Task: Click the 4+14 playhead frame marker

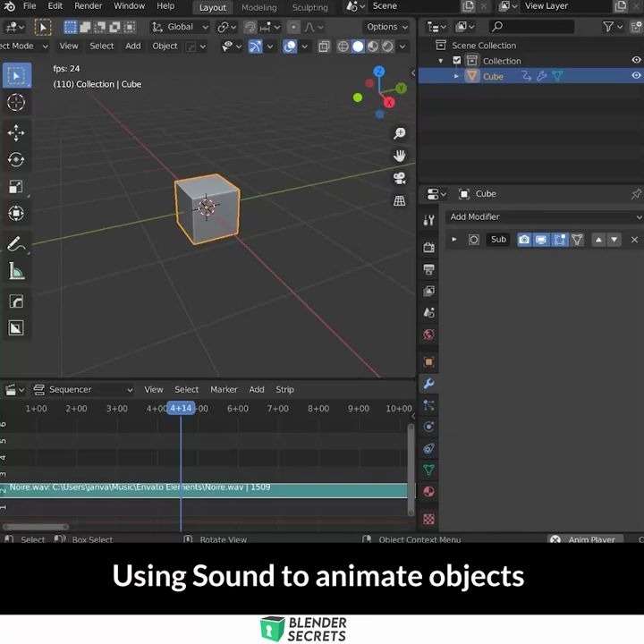Action: click(x=181, y=408)
